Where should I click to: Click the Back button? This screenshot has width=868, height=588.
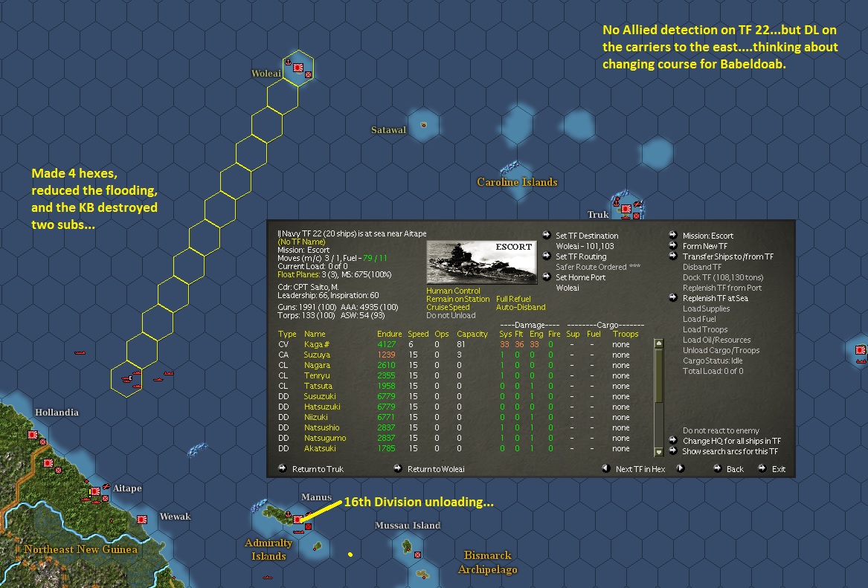735,469
